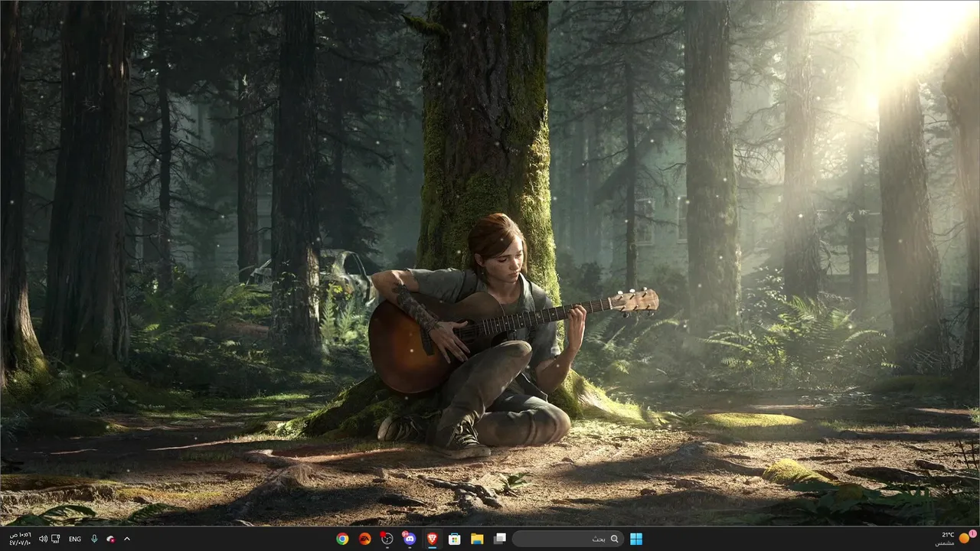Open the Windows Start menu

point(635,539)
